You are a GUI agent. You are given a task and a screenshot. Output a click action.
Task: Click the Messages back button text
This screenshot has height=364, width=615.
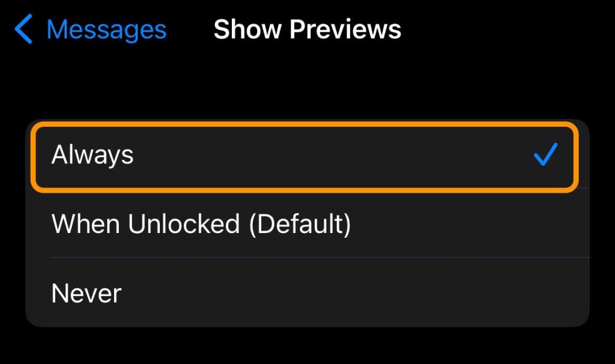106,30
